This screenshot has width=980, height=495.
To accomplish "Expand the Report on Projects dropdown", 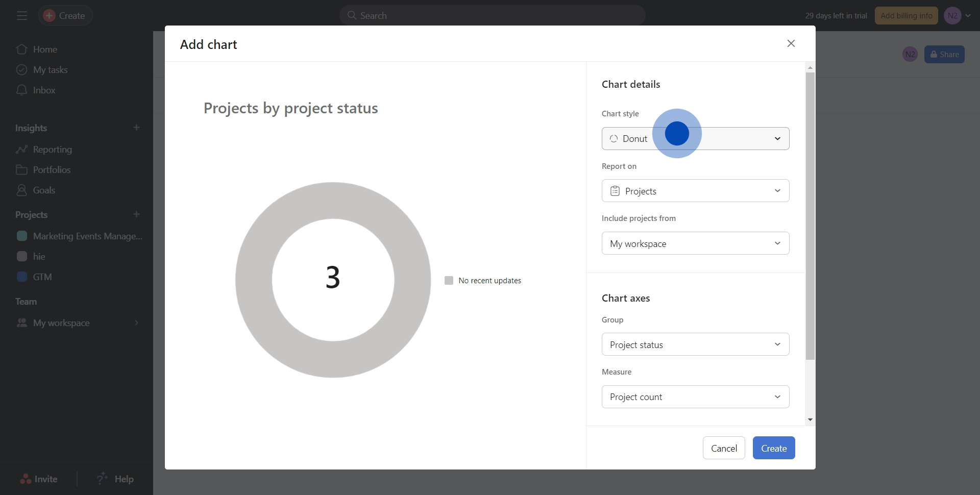I will click(695, 191).
